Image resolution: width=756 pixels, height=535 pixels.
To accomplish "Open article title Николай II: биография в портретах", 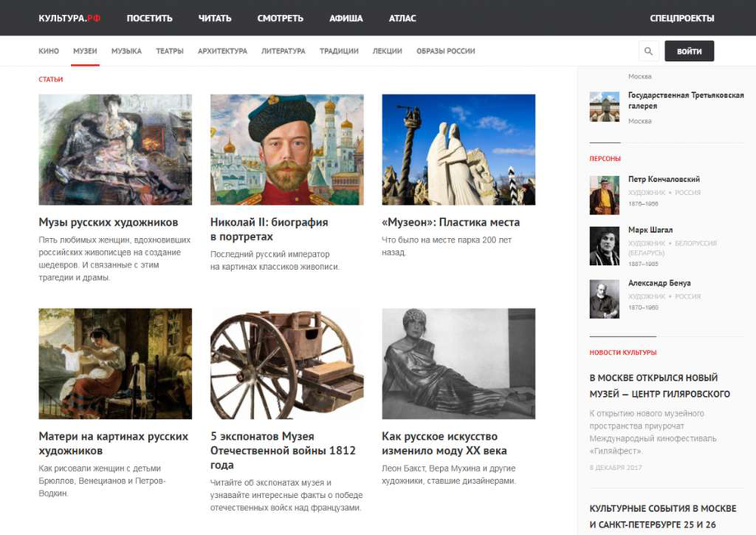I will click(x=269, y=229).
